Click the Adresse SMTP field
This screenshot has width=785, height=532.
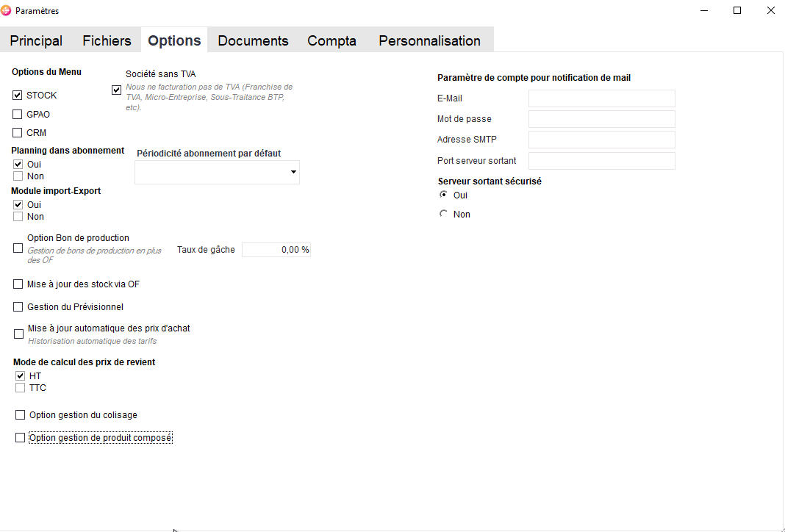(x=601, y=140)
